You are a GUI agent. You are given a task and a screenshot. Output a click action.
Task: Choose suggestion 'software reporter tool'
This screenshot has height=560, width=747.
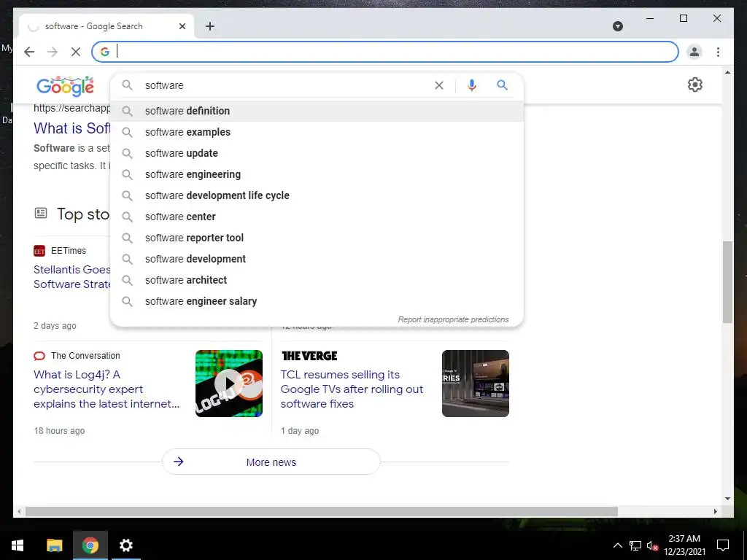point(317,238)
